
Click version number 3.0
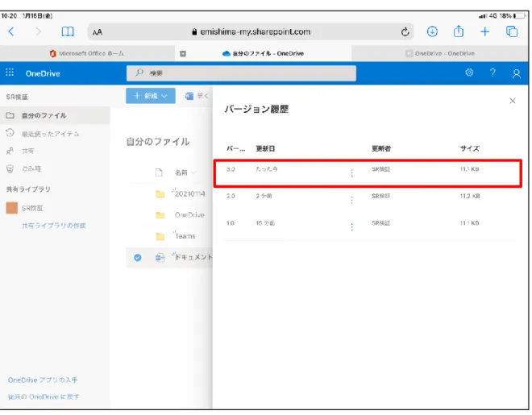pos(231,169)
